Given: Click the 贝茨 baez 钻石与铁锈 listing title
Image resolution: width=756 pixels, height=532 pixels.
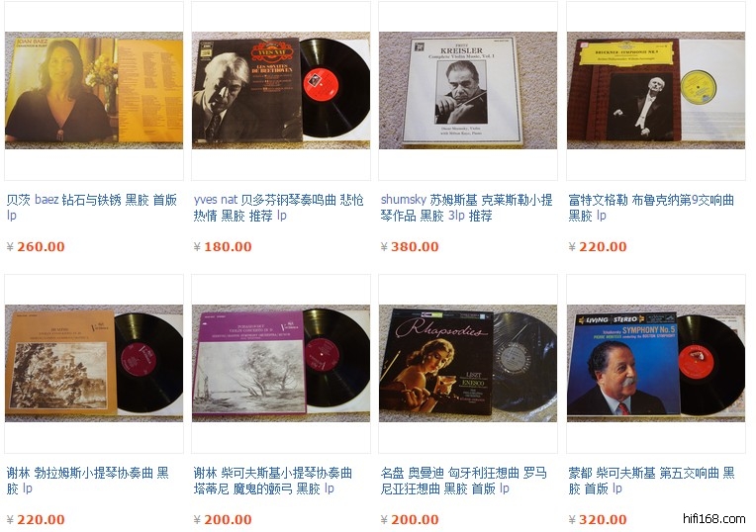Looking at the screenshot, I should click(92, 208).
